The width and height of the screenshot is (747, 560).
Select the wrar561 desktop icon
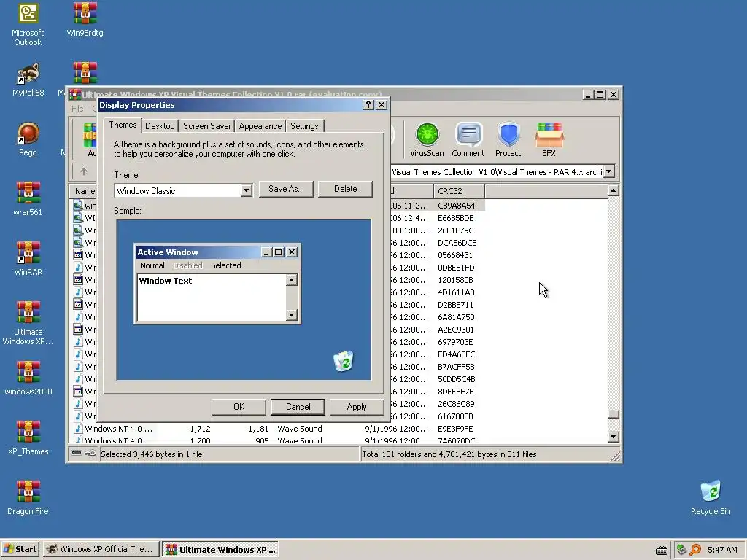pos(28,199)
